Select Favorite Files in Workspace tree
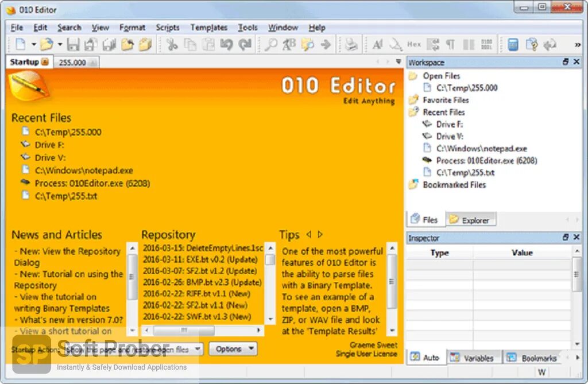This screenshot has width=588, height=384. pos(446,100)
